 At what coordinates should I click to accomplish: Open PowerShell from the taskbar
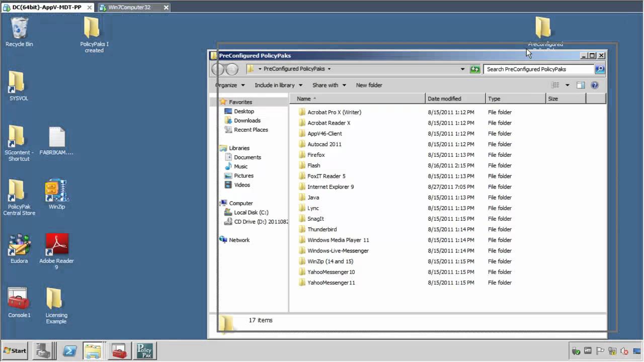(69, 350)
